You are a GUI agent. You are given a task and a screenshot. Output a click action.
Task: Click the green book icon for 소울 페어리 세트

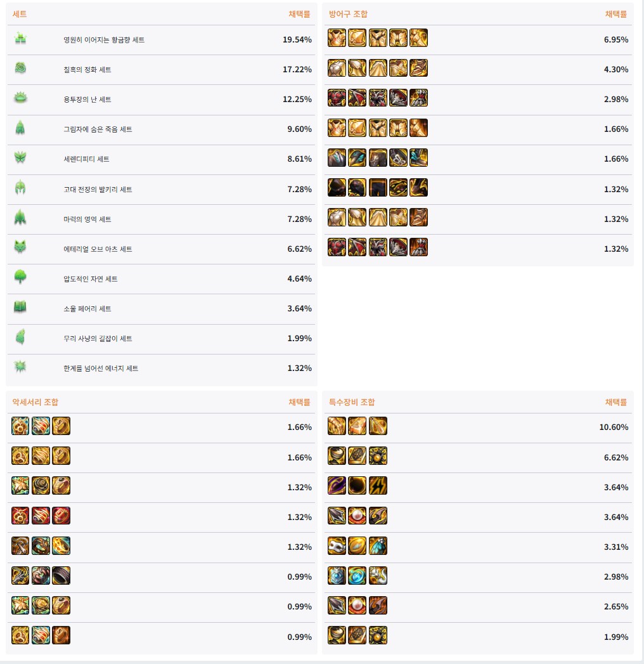coord(20,307)
